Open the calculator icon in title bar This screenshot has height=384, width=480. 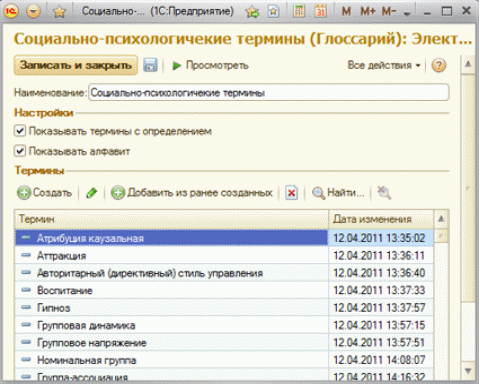pos(299,12)
